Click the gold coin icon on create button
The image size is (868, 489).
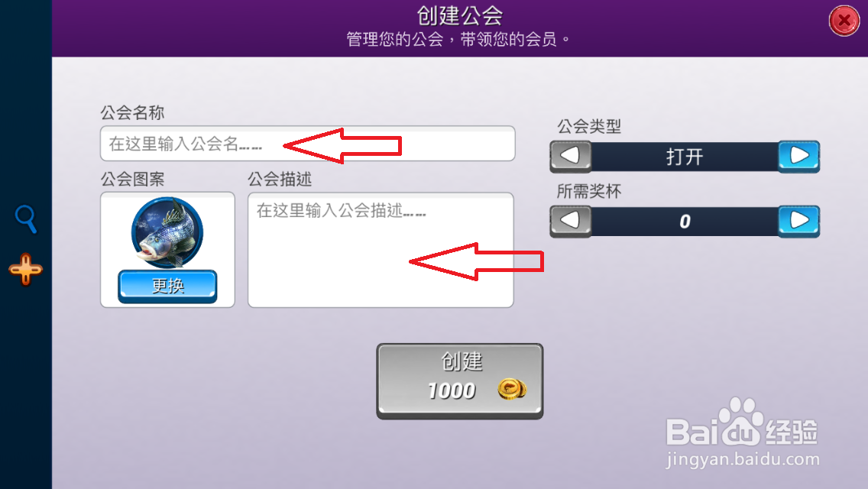click(511, 390)
